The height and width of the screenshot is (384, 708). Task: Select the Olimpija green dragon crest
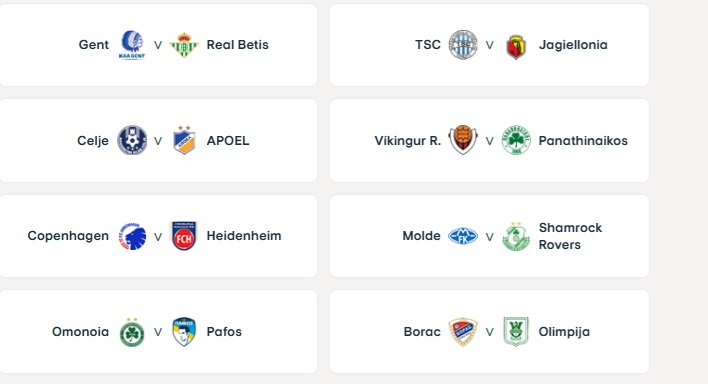point(516,332)
